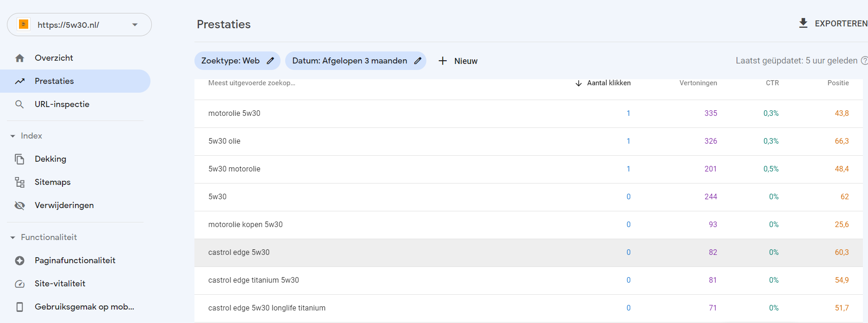Click the URL-inspectie magnifier icon
The image size is (868, 323).
tap(19, 104)
